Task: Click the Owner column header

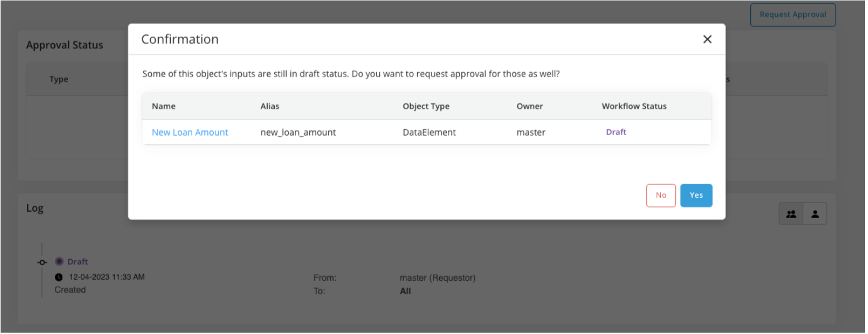Action: (x=529, y=106)
